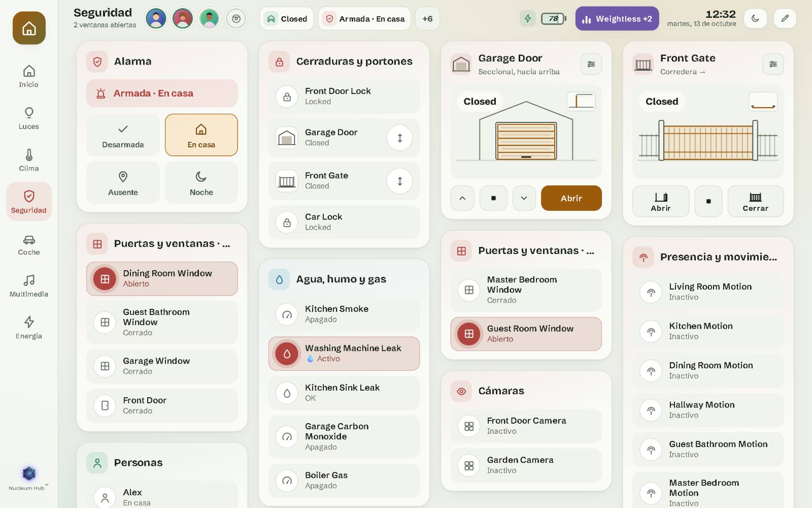Toggle dark mode moon icon
The image size is (812, 508).
[755, 19]
